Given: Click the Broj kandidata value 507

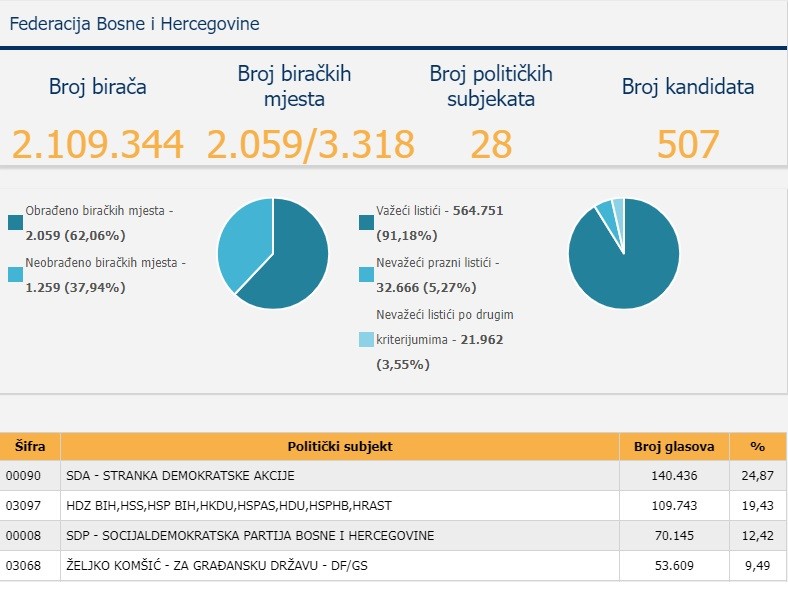Looking at the screenshot, I should (688, 145).
